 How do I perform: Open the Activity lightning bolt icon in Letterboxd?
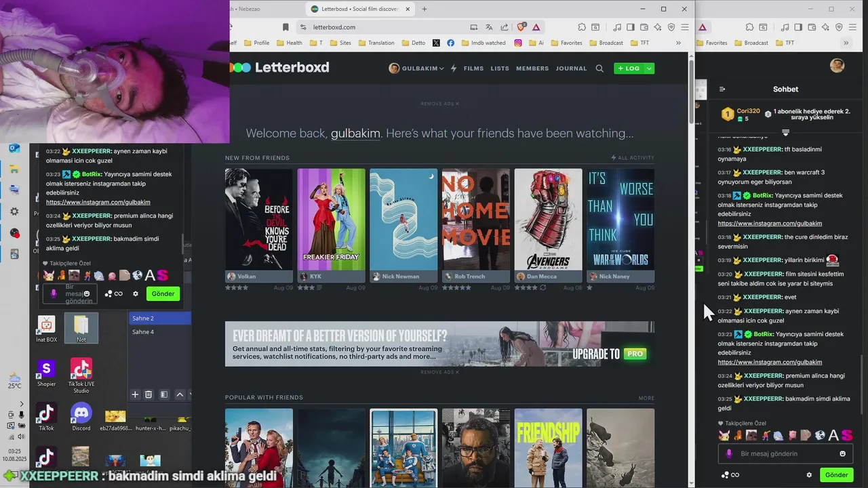point(453,68)
